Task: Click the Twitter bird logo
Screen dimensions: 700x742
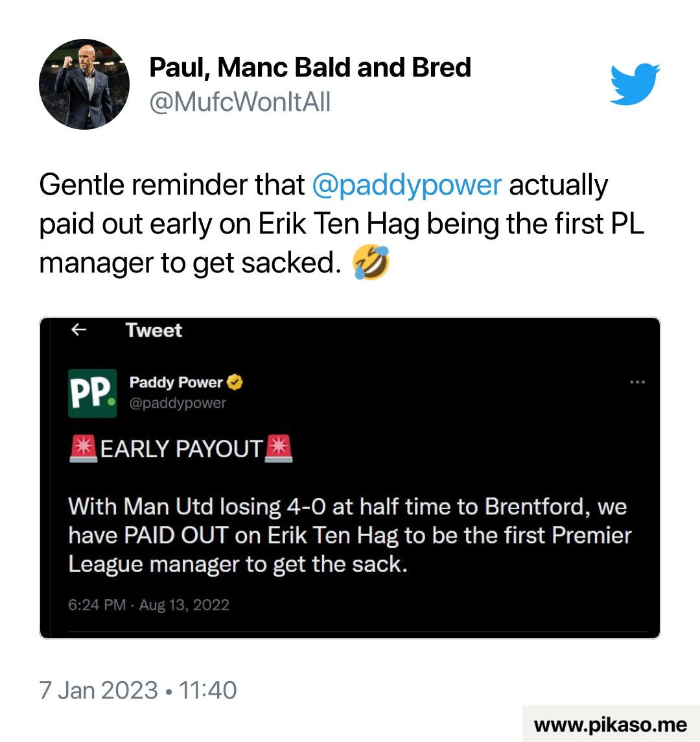Action: point(635,84)
